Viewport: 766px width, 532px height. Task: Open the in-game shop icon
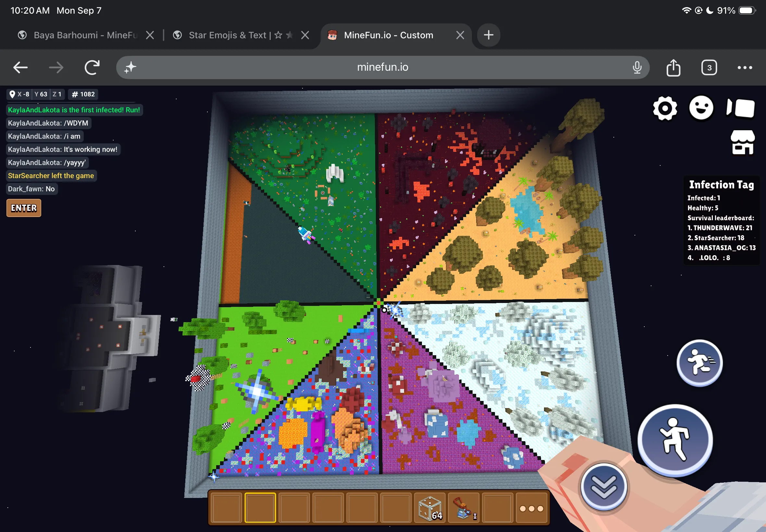pyautogui.click(x=742, y=142)
